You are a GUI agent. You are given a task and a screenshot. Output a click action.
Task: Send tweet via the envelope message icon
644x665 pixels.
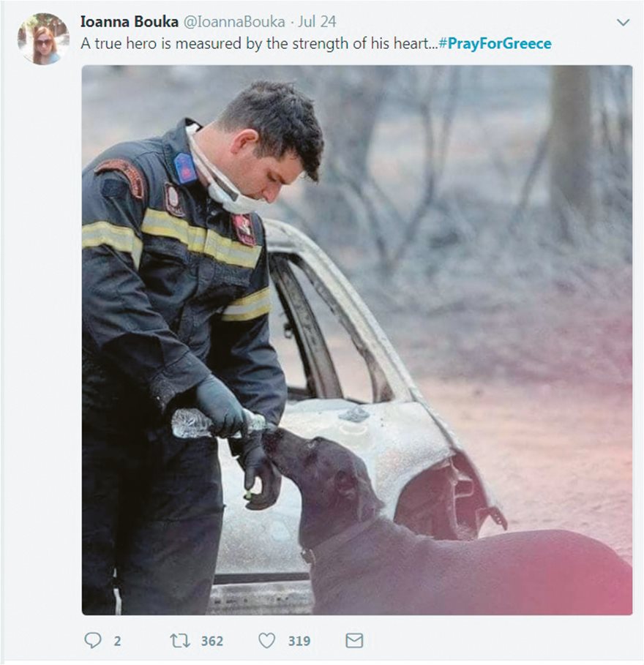(x=354, y=640)
